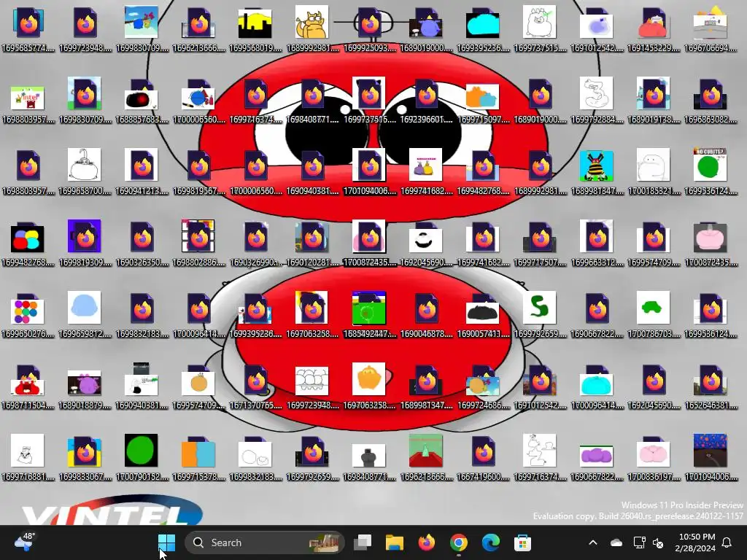Select Firefox file 1667419600
Viewport: 747px width, 560px height.
483,458
